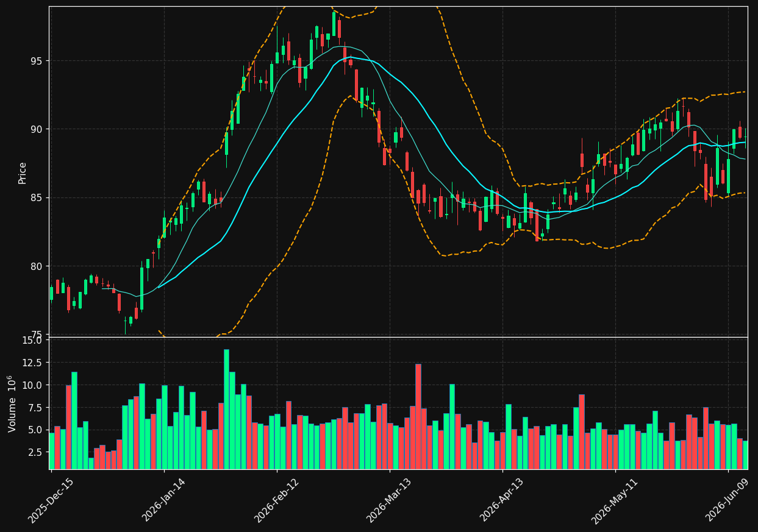Click the 2026-Jan-14 date label
This screenshot has width=758, height=532.
(164, 500)
